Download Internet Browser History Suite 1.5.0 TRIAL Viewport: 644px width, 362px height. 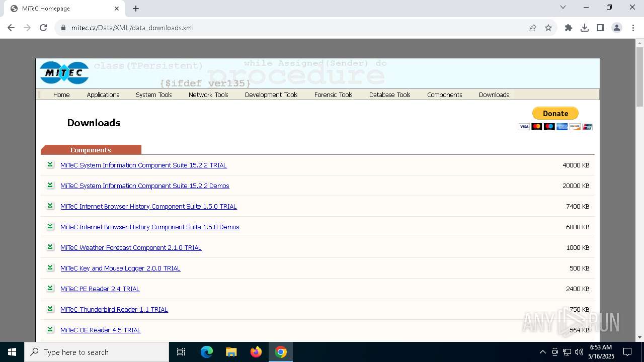tap(148, 206)
